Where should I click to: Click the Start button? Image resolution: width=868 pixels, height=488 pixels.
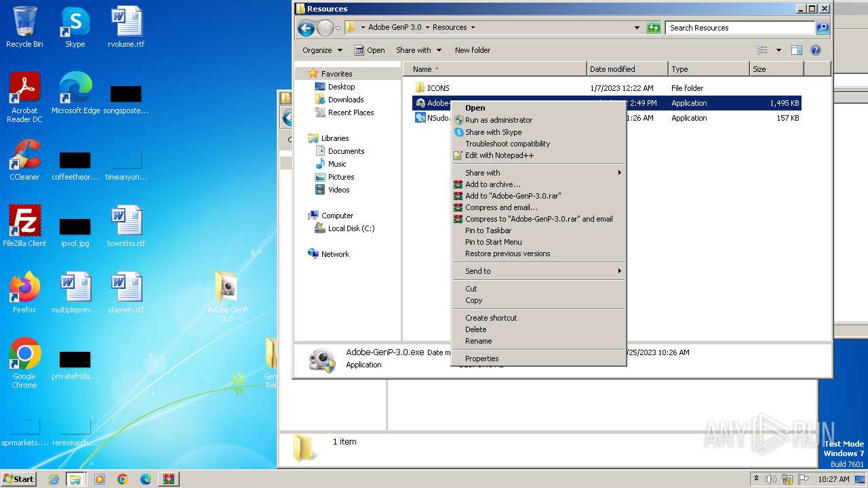[19, 479]
